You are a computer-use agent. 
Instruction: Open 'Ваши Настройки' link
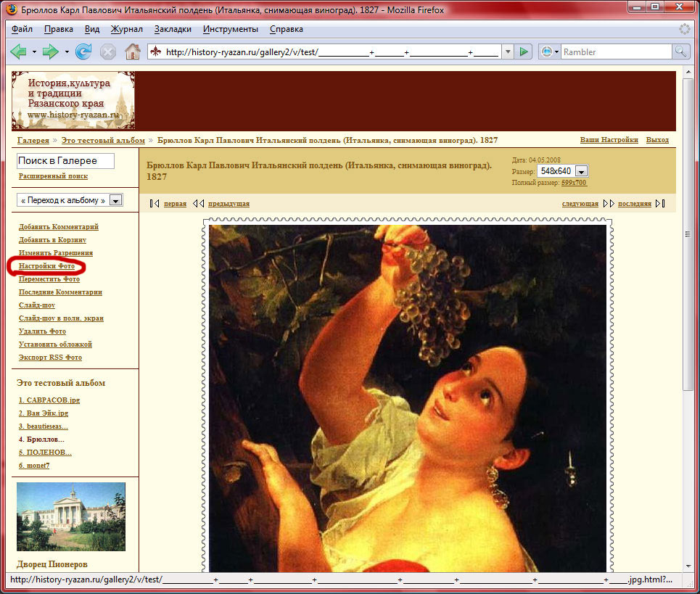(x=609, y=140)
